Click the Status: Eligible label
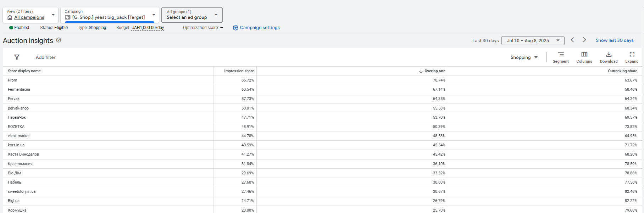This screenshot has width=644, height=213. click(x=54, y=28)
